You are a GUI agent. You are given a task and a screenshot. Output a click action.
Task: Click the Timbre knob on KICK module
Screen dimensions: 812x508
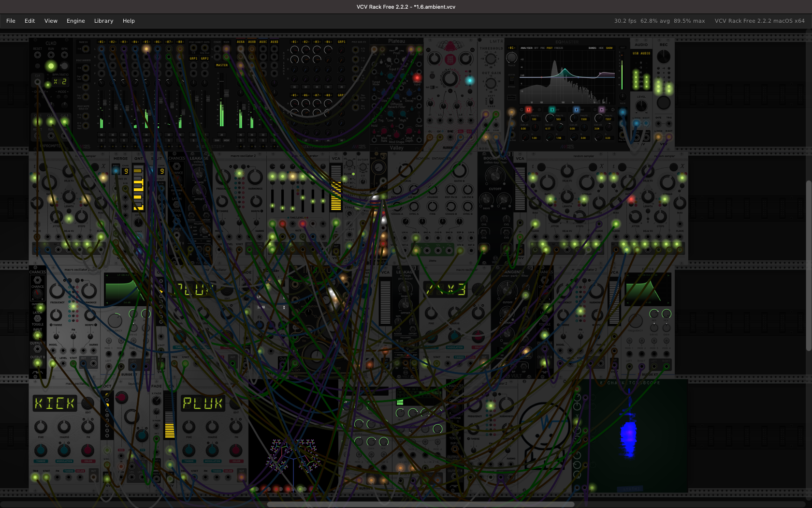[x=41, y=450]
